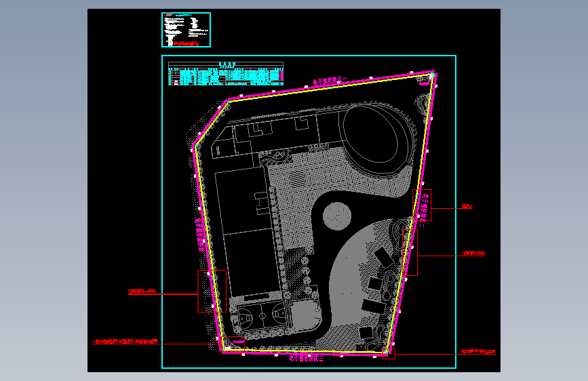588x381 pixels.
Task: Click the magenta label 电子围栏防区三
Action: [307, 359]
